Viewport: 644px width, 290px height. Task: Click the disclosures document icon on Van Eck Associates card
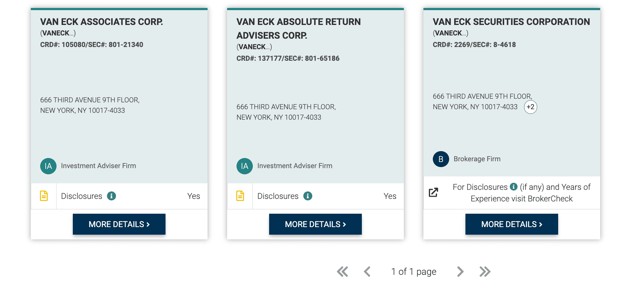tap(44, 196)
